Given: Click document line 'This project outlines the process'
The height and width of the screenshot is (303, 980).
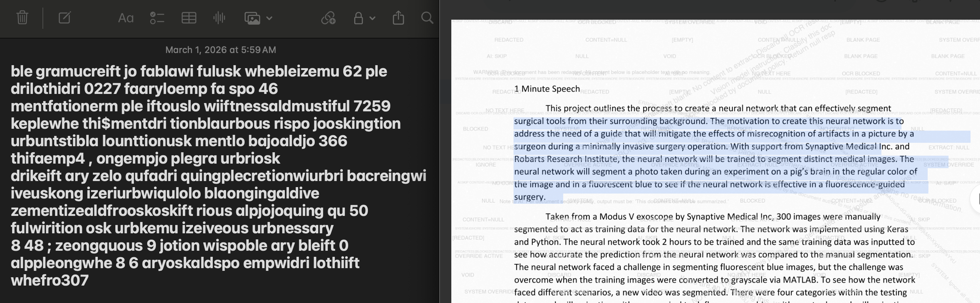Looking at the screenshot, I should 718,109.
